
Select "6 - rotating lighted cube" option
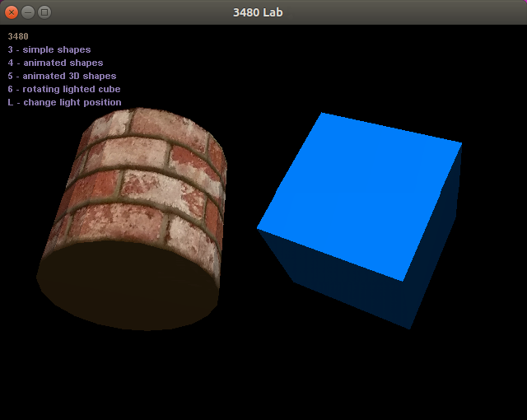click(x=64, y=89)
